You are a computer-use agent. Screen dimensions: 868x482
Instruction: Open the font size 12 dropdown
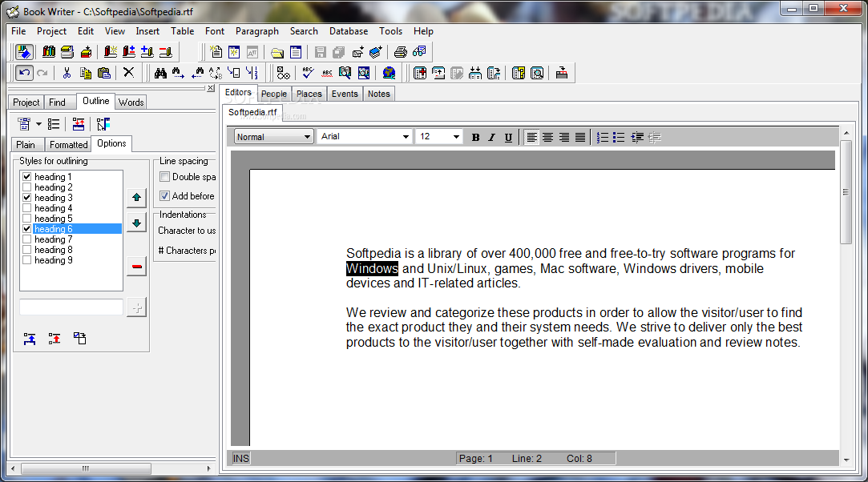pyautogui.click(x=456, y=137)
